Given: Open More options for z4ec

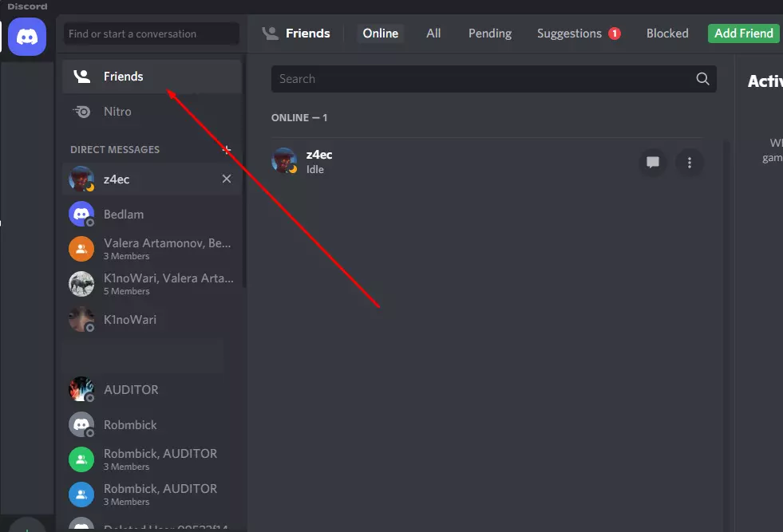Looking at the screenshot, I should (690, 162).
